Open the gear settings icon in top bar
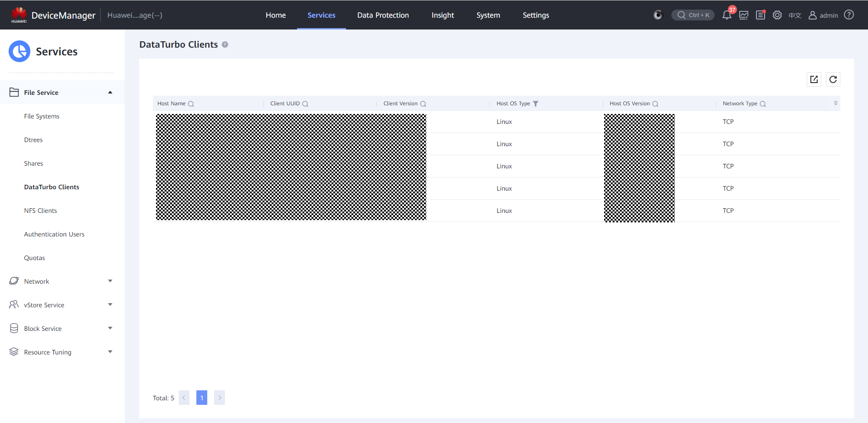The image size is (868, 423). click(x=777, y=15)
